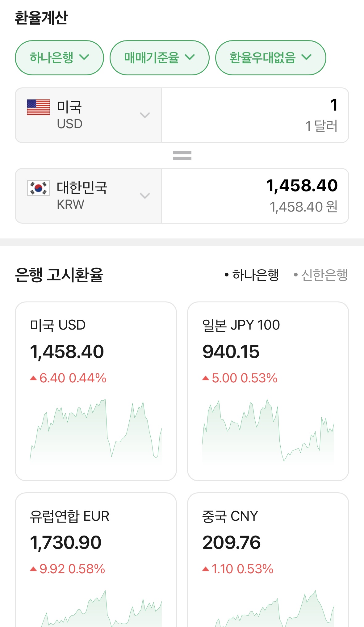The image size is (364, 627).
Task: Click the United States flag icon
Action: 38,107
